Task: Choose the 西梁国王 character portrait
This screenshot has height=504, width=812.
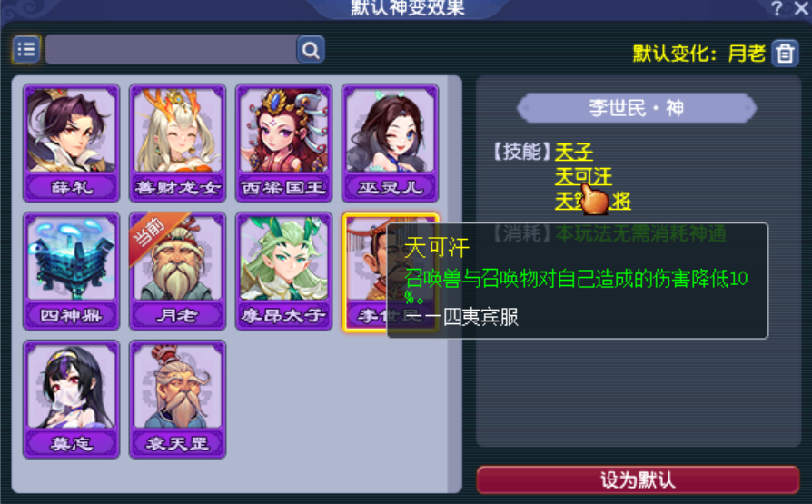Action: tap(283, 143)
